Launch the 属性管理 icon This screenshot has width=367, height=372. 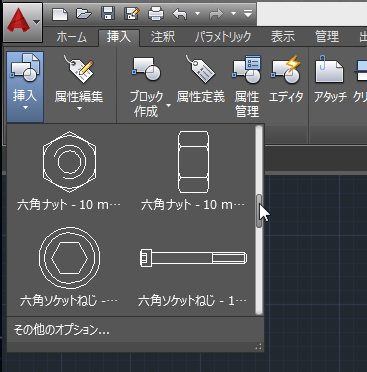click(x=247, y=69)
